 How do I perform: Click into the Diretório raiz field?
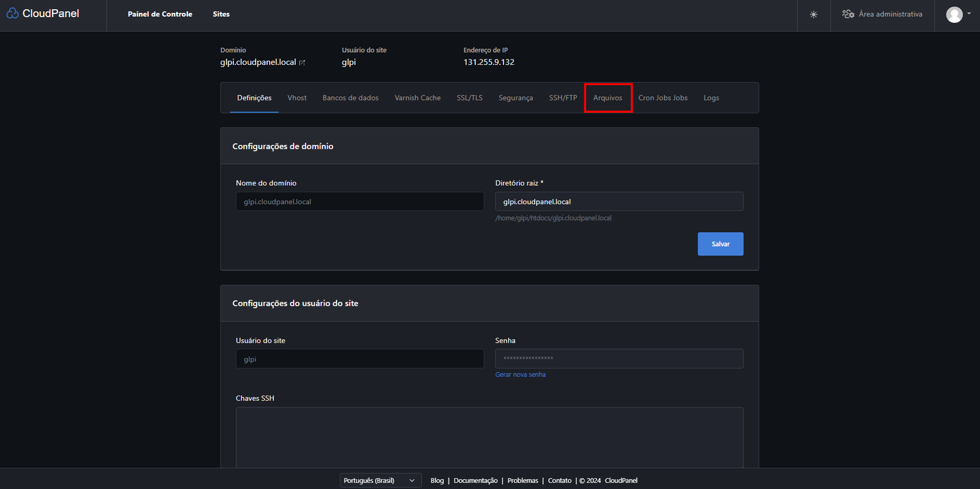(x=619, y=202)
